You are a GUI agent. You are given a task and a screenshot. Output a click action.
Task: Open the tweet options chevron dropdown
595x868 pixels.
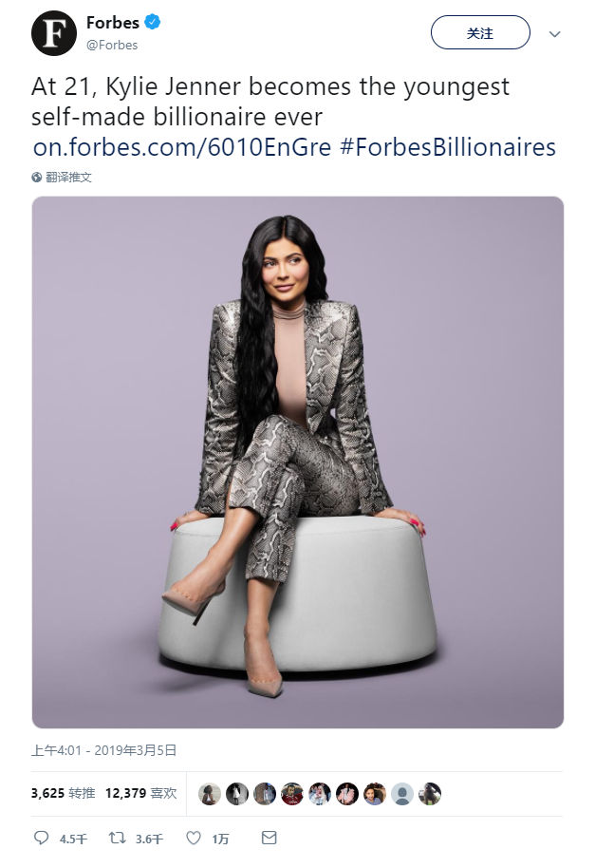click(x=554, y=34)
